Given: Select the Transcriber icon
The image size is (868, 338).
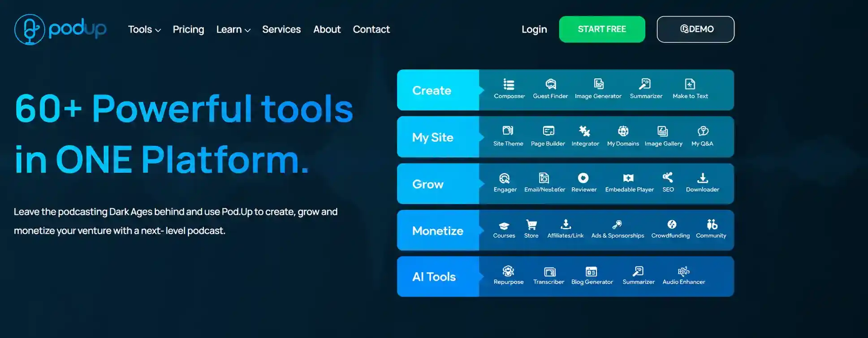Looking at the screenshot, I should [x=550, y=271].
